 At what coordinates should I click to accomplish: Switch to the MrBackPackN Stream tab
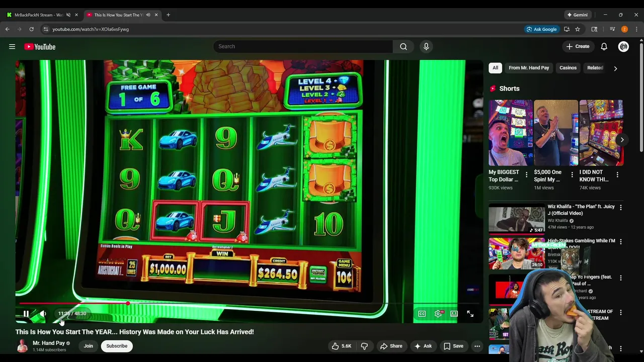[38, 15]
